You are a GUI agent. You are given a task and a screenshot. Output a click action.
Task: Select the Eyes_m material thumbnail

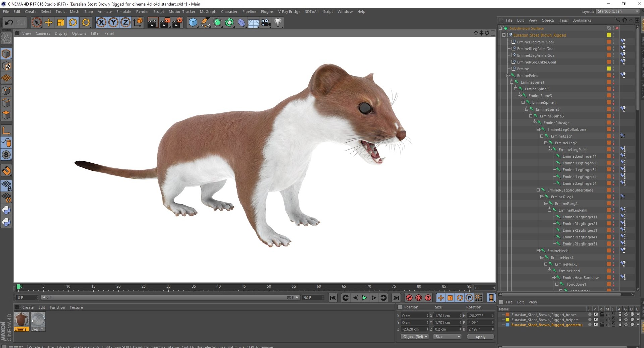click(38, 320)
